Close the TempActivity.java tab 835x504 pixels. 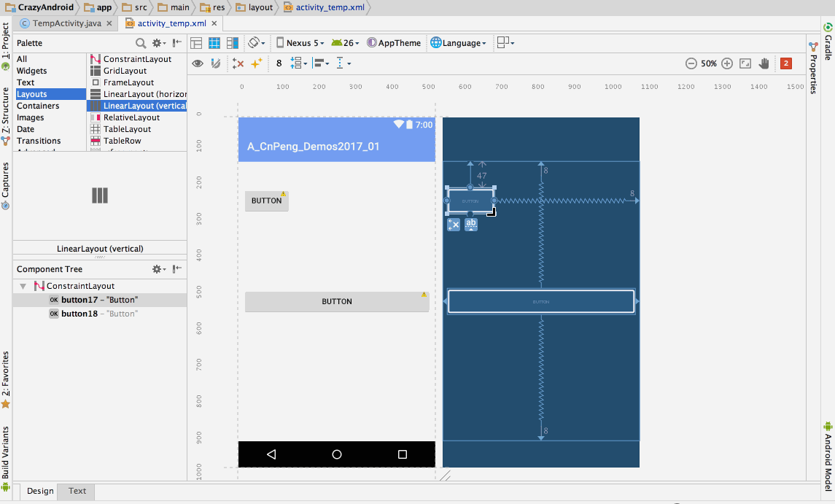click(x=109, y=23)
